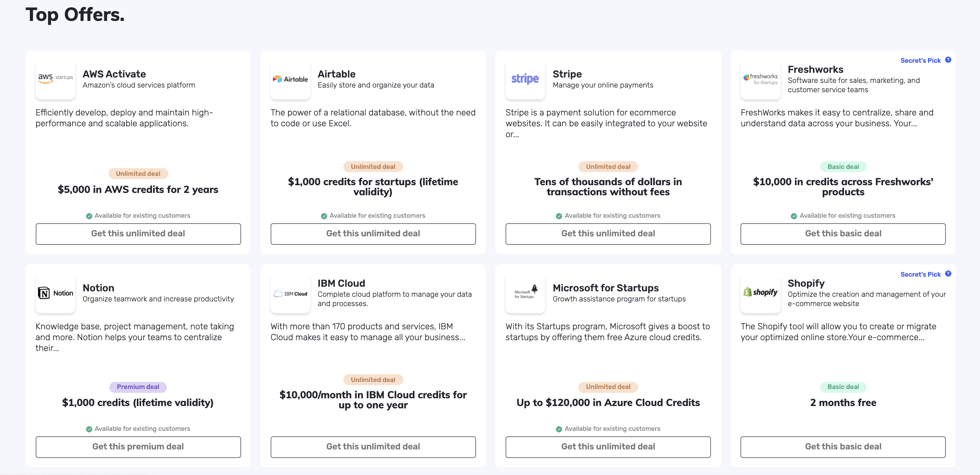The width and height of the screenshot is (980, 475).
Task: Click the help icon beside Freshworks Secret's Pick
Action: 948,60
